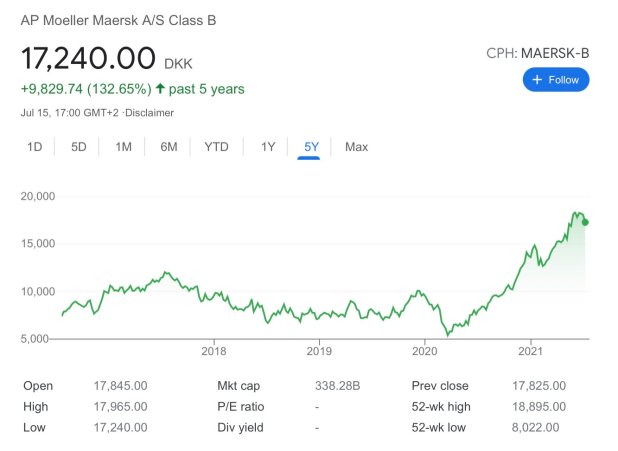Click the chart line near 2020 low

pyautogui.click(x=448, y=335)
